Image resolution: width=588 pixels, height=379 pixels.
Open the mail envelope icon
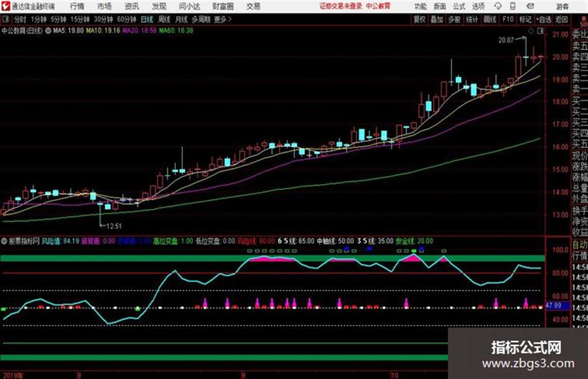pyautogui.click(x=530, y=6)
